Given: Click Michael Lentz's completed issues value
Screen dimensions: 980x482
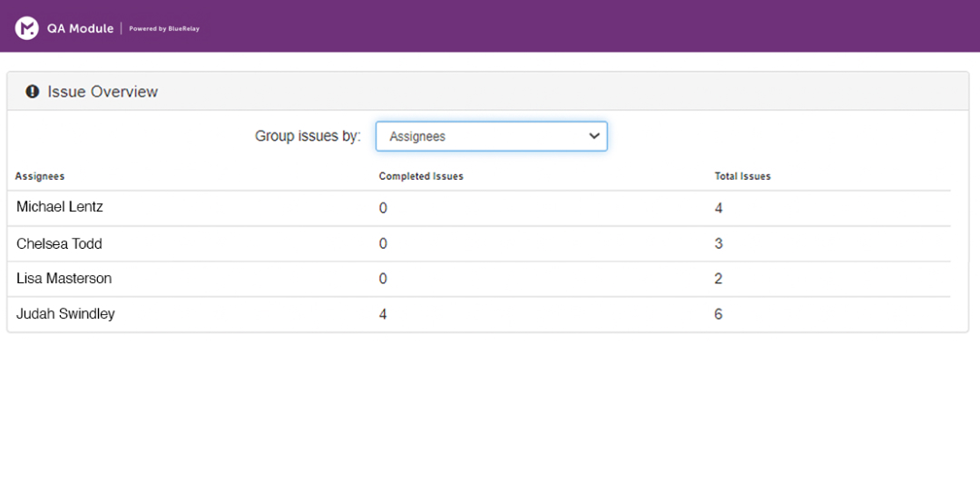Looking at the screenshot, I should (383, 208).
